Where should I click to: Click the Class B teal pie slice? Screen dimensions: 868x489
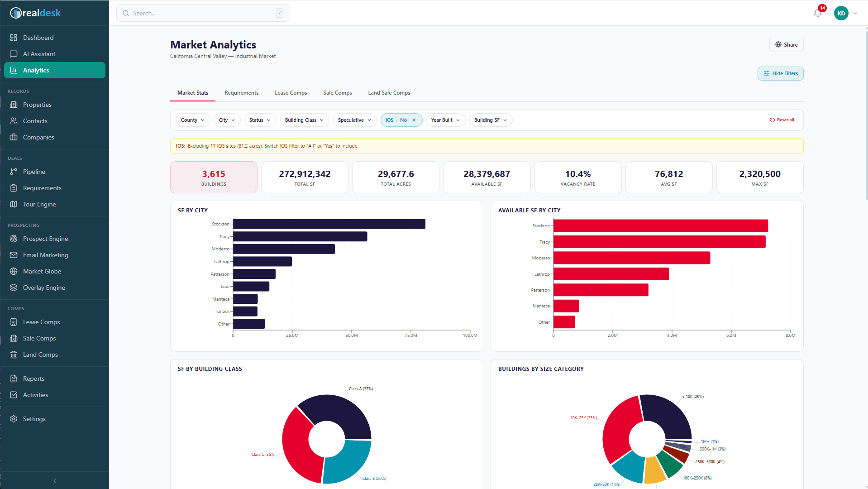click(x=348, y=464)
